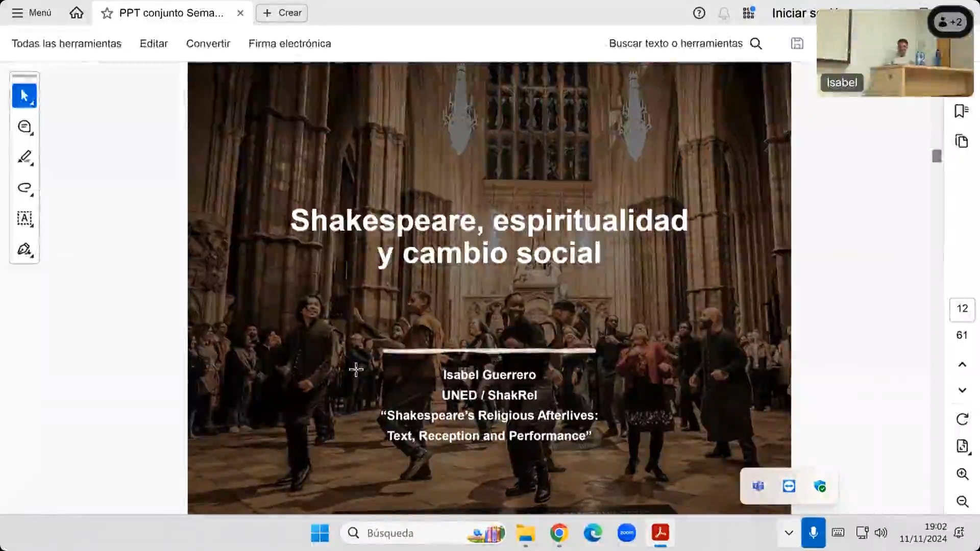Image resolution: width=980 pixels, height=551 pixels.
Task: Select the text box tool
Action: coord(24,218)
